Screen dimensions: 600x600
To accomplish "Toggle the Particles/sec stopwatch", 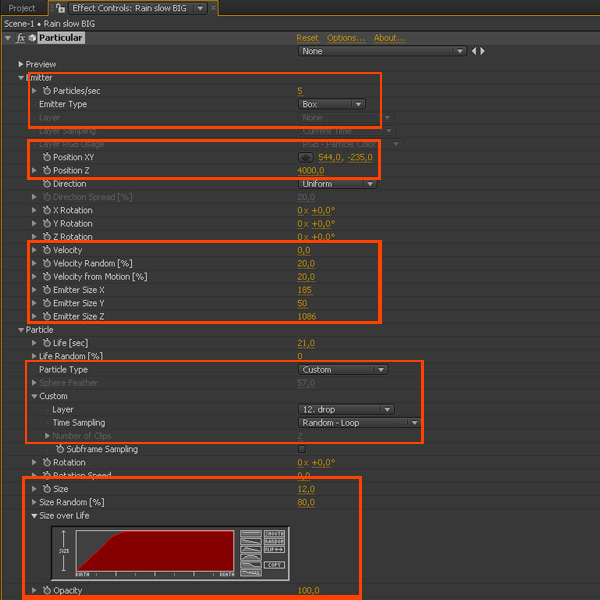I will pos(47,91).
